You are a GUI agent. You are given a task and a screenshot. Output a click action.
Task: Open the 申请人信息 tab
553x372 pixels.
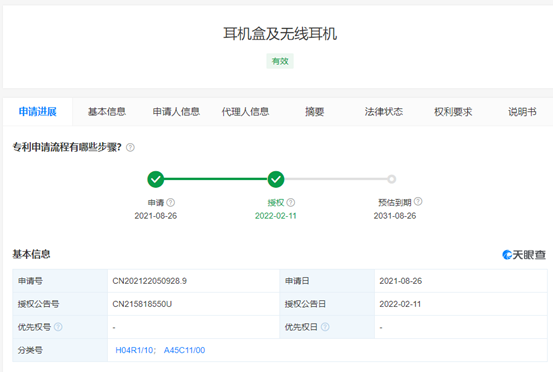click(x=176, y=112)
